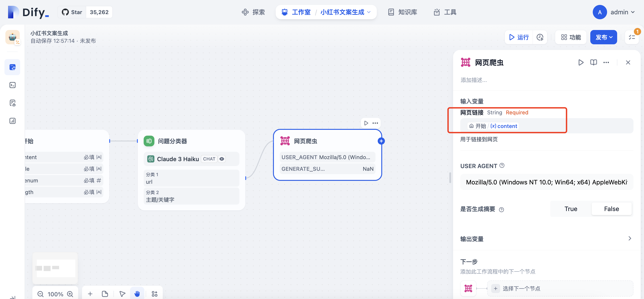
Task: Add a note from bottom toolbar
Action: coord(105,294)
